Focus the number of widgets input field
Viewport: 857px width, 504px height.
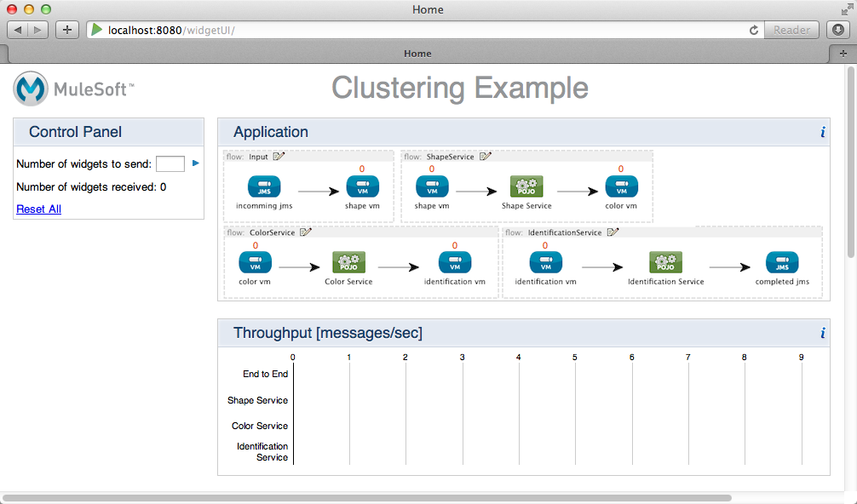point(170,163)
